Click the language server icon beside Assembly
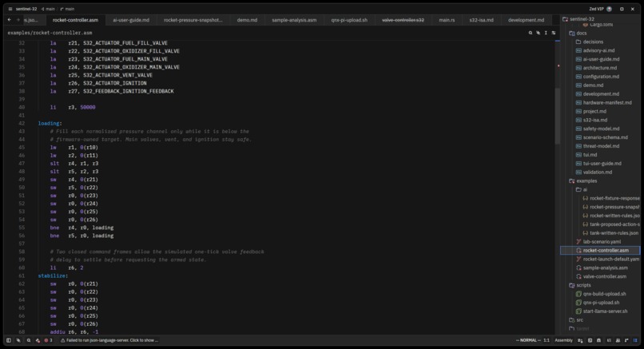The width and height of the screenshot is (644, 349). click(x=580, y=340)
